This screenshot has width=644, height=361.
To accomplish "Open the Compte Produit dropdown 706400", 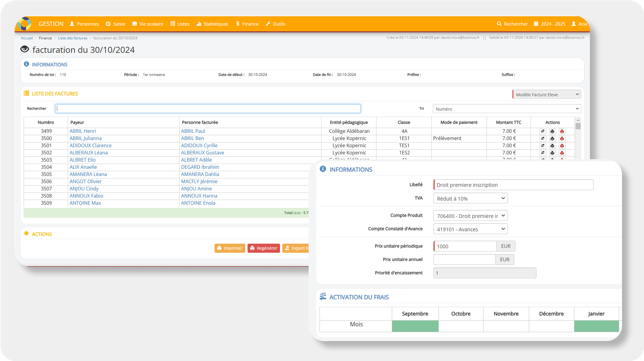I will pos(470,216).
